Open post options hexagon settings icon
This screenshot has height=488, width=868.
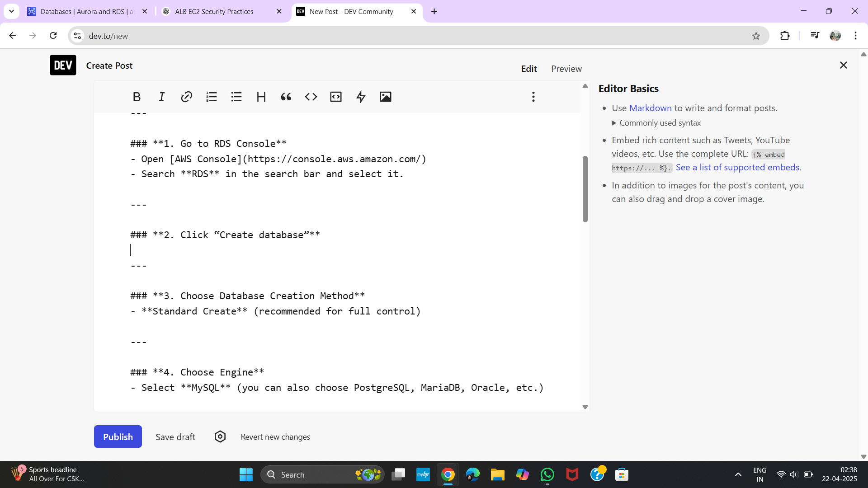220,436
